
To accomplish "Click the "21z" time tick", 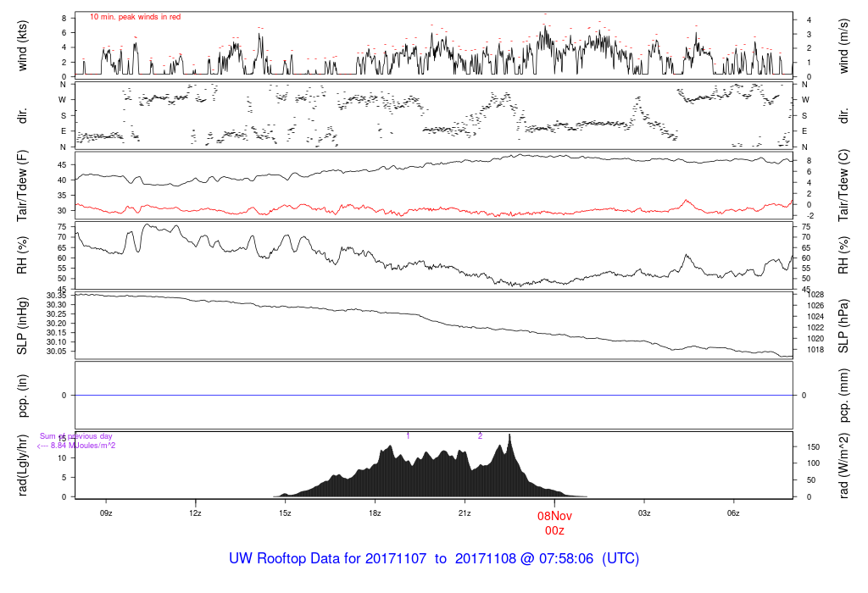I will click(465, 513).
